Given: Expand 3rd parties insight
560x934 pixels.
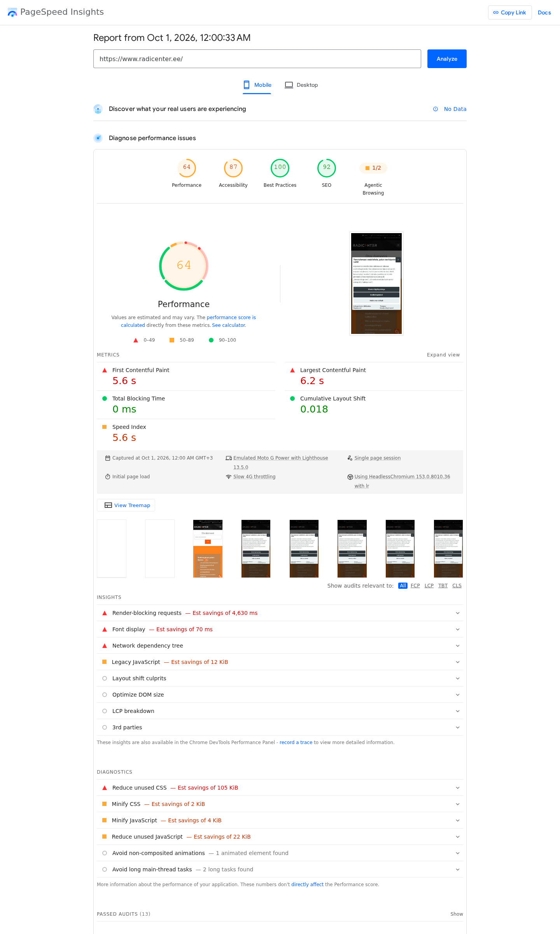Looking at the screenshot, I should point(280,727).
